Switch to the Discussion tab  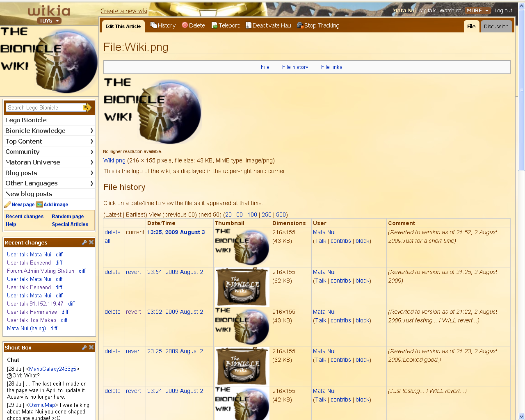pyautogui.click(x=496, y=26)
